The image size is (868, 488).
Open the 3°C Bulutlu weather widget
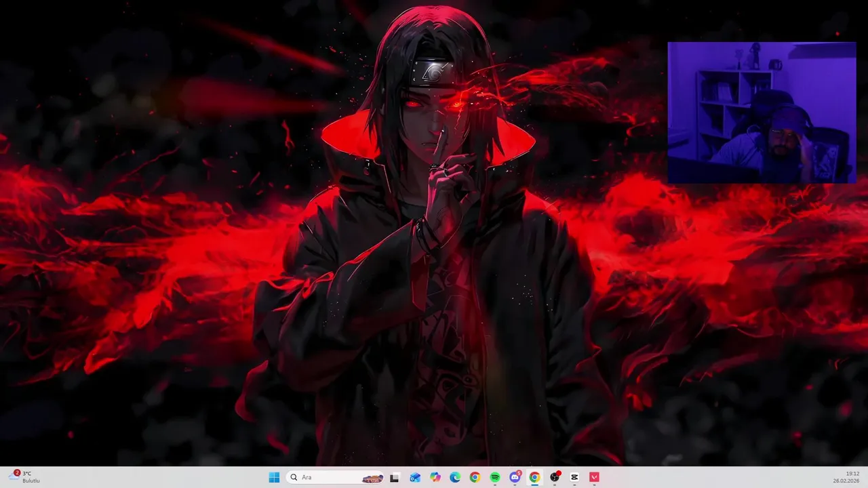[x=24, y=477]
